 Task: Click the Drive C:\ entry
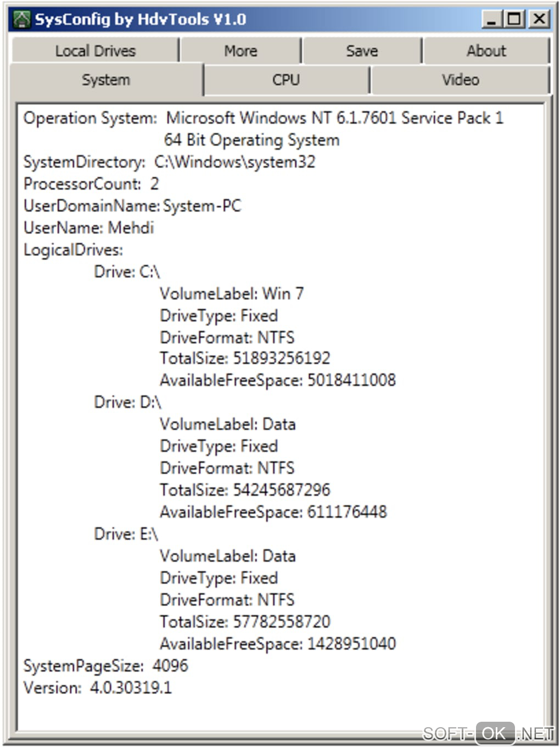tap(127, 272)
